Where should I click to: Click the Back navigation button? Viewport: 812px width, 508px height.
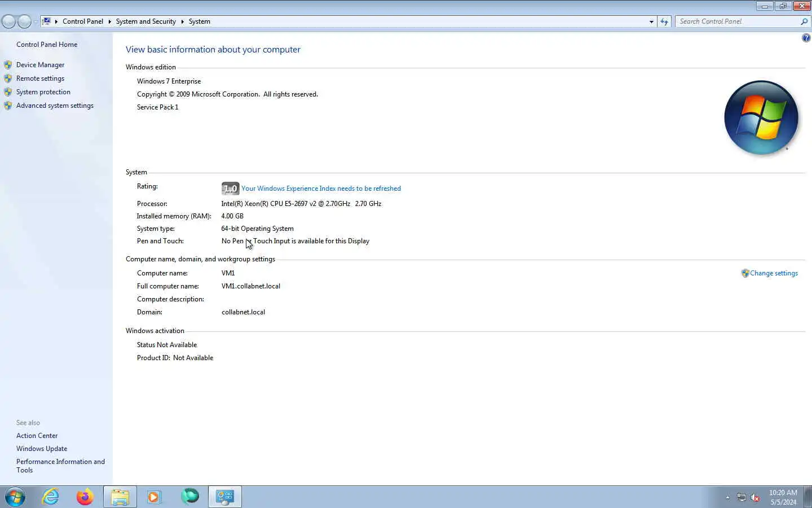tap(9, 21)
